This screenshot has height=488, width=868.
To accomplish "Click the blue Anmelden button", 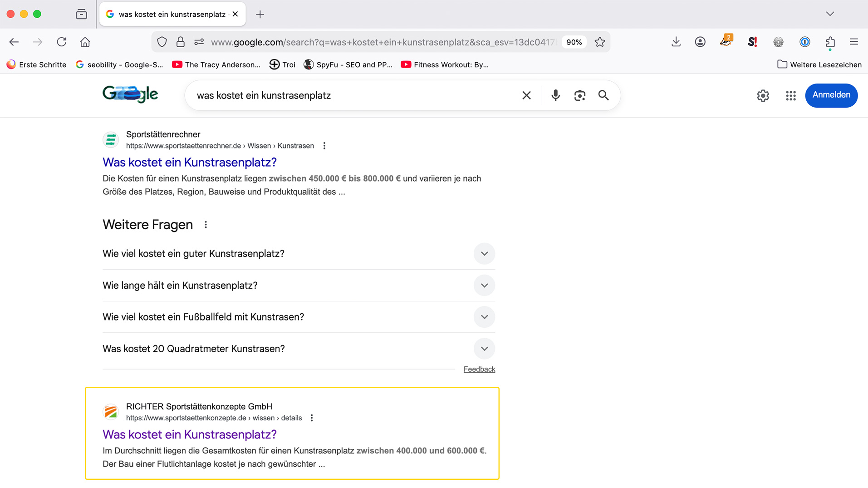I will [x=831, y=95].
